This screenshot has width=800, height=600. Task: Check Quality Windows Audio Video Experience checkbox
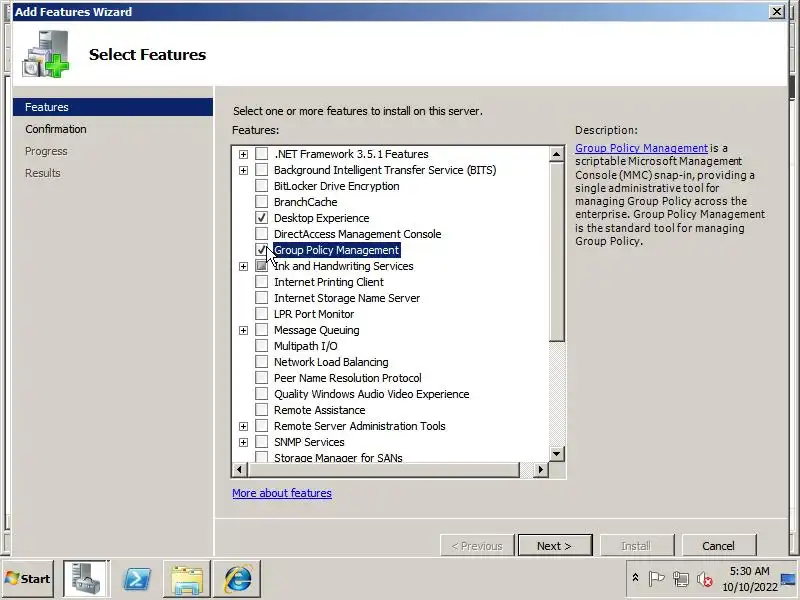tap(261, 394)
